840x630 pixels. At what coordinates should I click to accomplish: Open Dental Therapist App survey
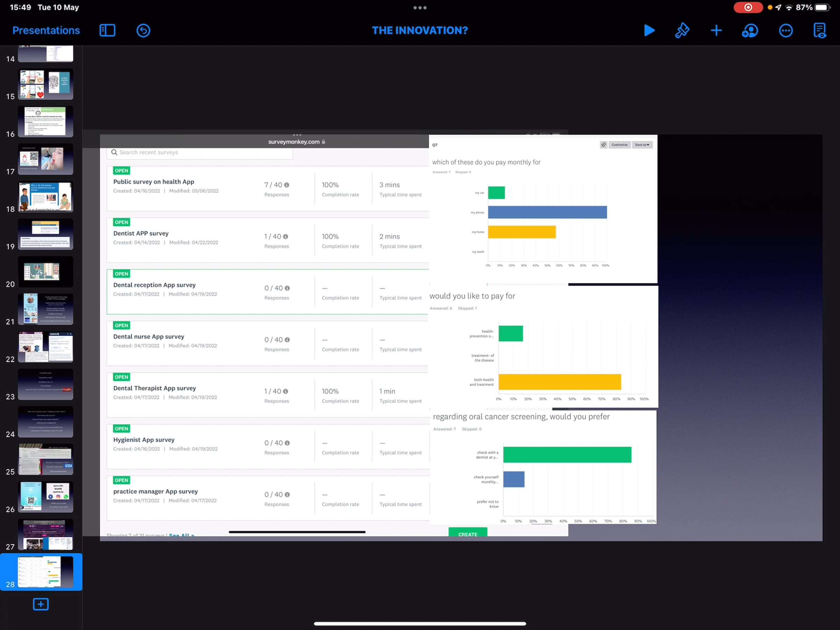tap(155, 388)
